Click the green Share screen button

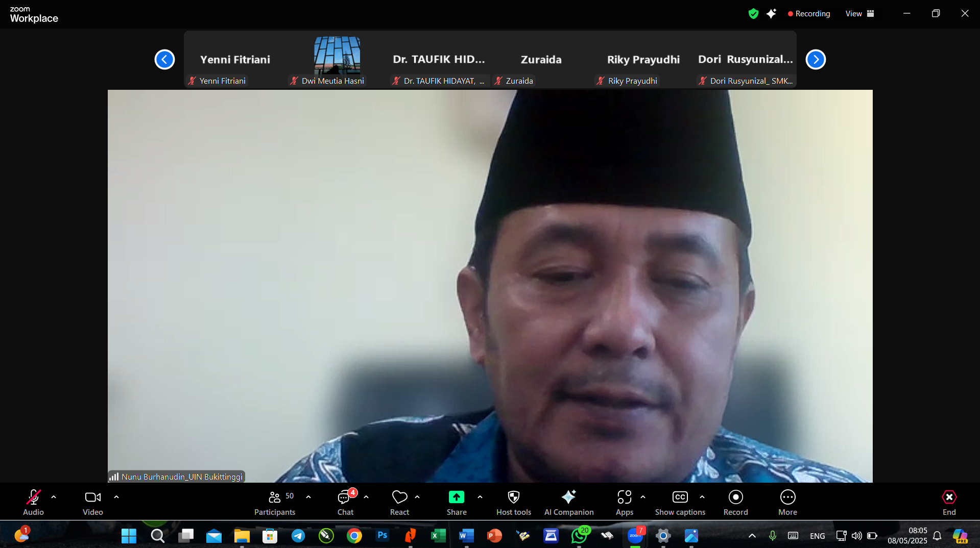tap(457, 502)
